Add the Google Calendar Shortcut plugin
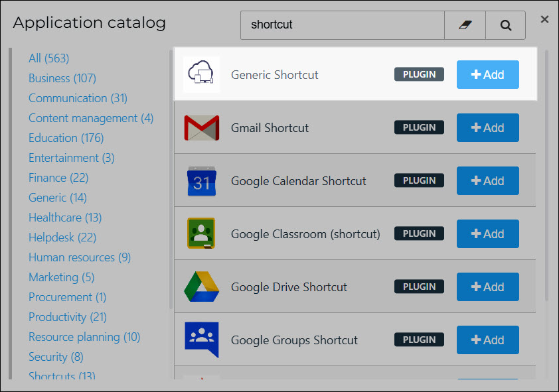This screenshot has width=559, height=392. click(x=488, y=180)
